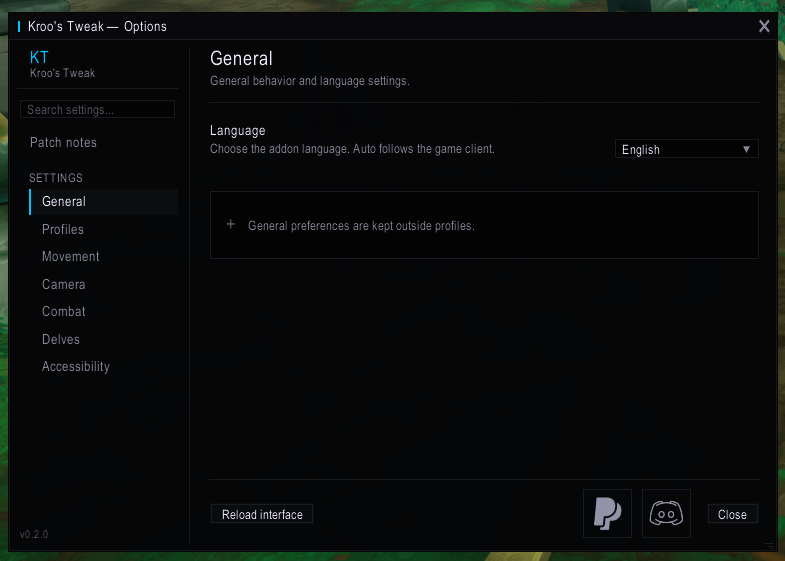The width and height of the screenshot is (785, 561).
Task: Show the Combat settings page
Action: point(64,311)
